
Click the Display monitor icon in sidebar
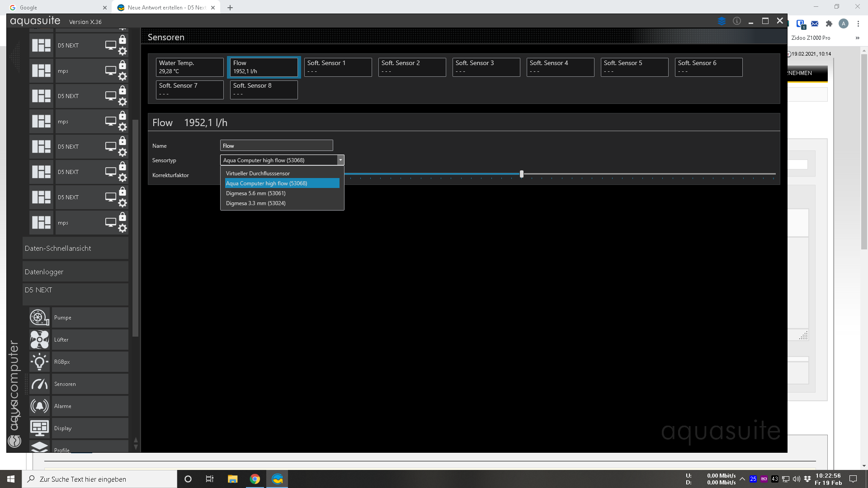pyautogui.click(x=39, y=428)
